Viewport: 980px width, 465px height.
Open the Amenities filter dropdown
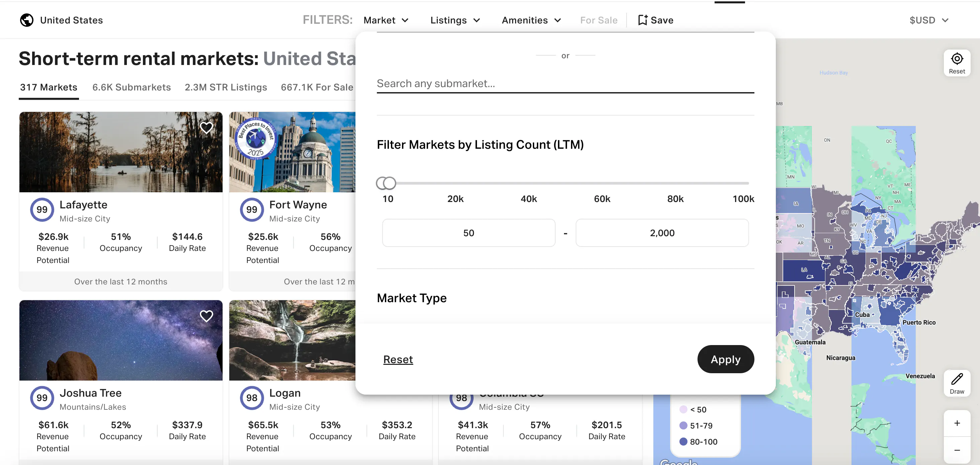531,20
